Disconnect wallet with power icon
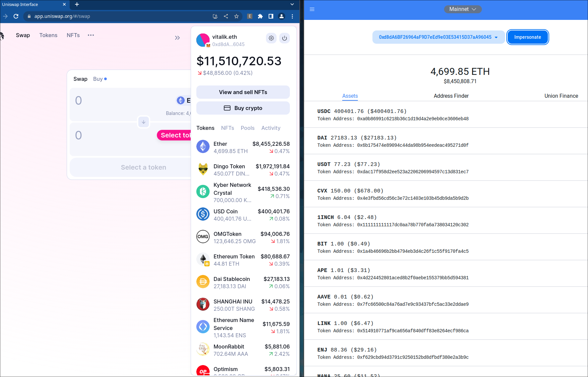 [285, 38]
